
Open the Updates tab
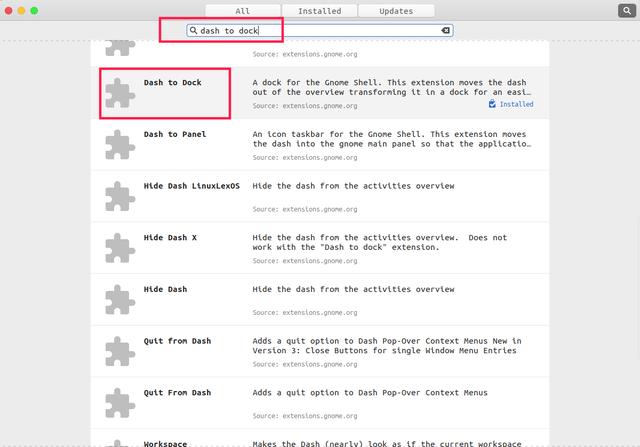(x=396, y=11)
